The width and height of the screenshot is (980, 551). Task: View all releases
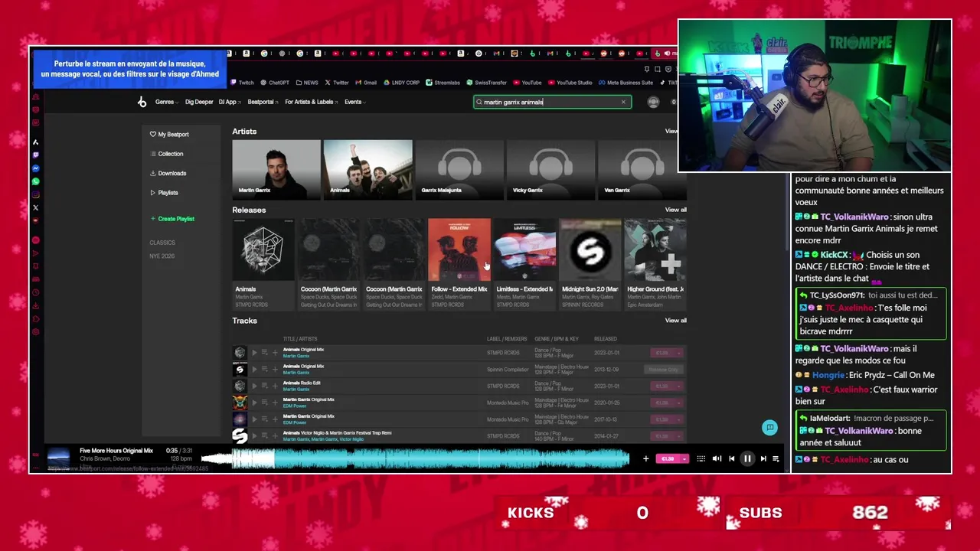tap(676, 210)
